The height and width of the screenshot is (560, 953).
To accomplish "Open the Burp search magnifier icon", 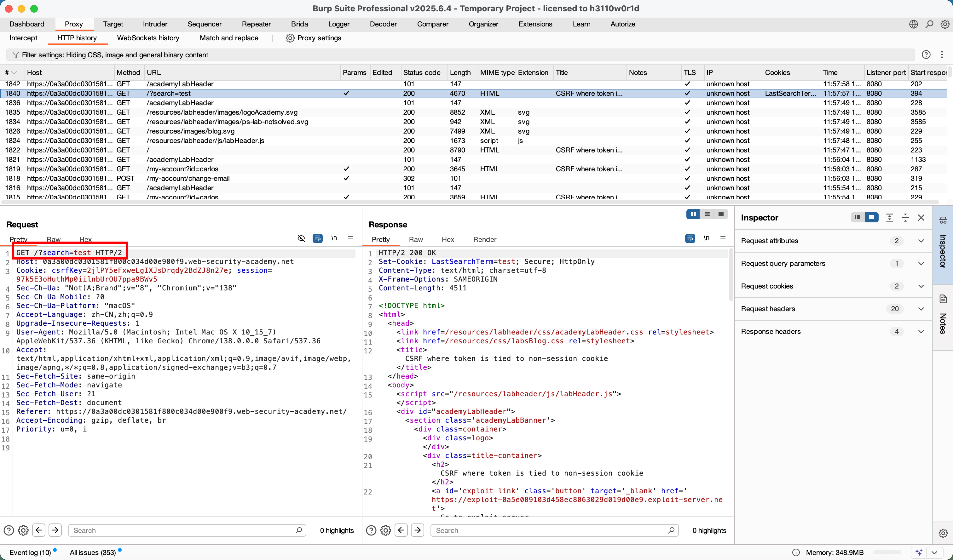I will 929,24.
